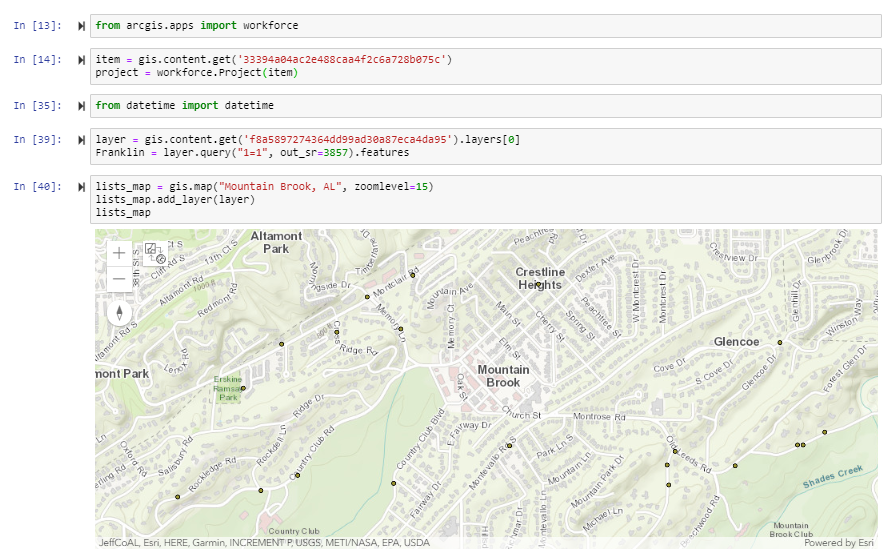This screenshot has height=559, width=890.
Task: Click the Mountain Brook map label
Action: click(x=503, y=376)
